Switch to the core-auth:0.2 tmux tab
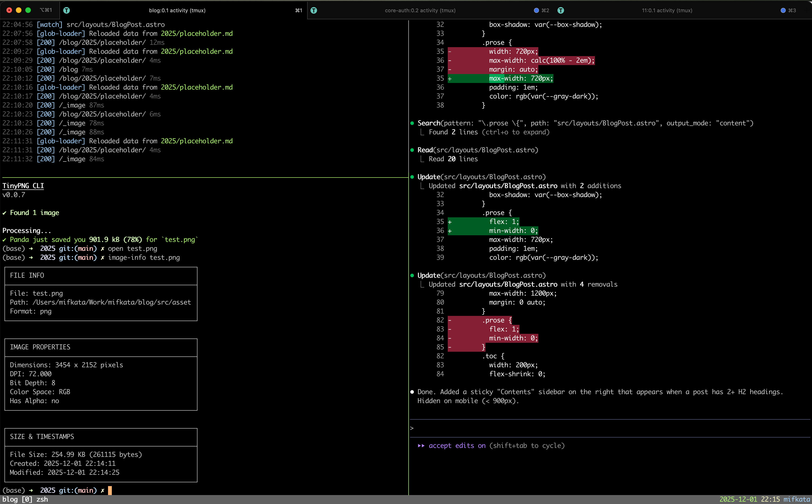812x504 pixels. click(420, 10)
